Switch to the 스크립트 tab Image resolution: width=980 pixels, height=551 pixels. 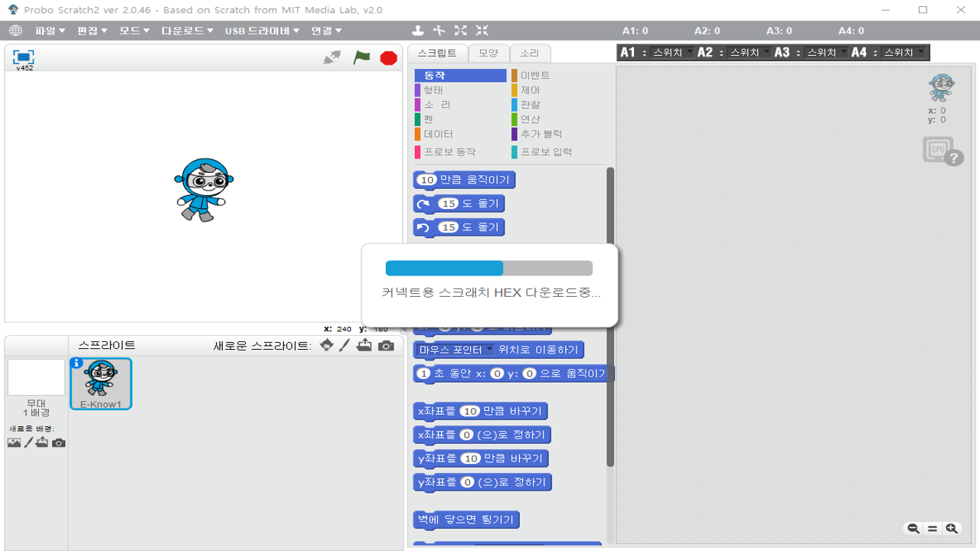tap(437, 53)
